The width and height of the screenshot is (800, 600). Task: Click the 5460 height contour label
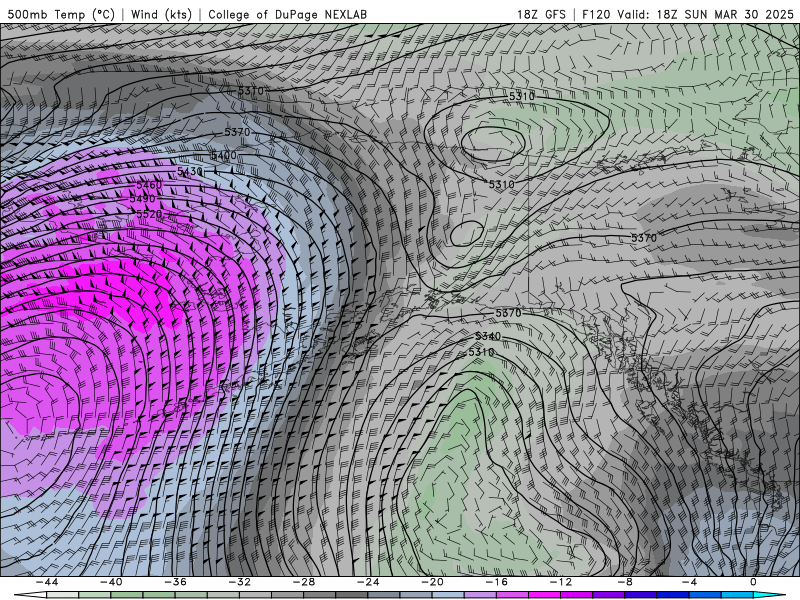149,185
